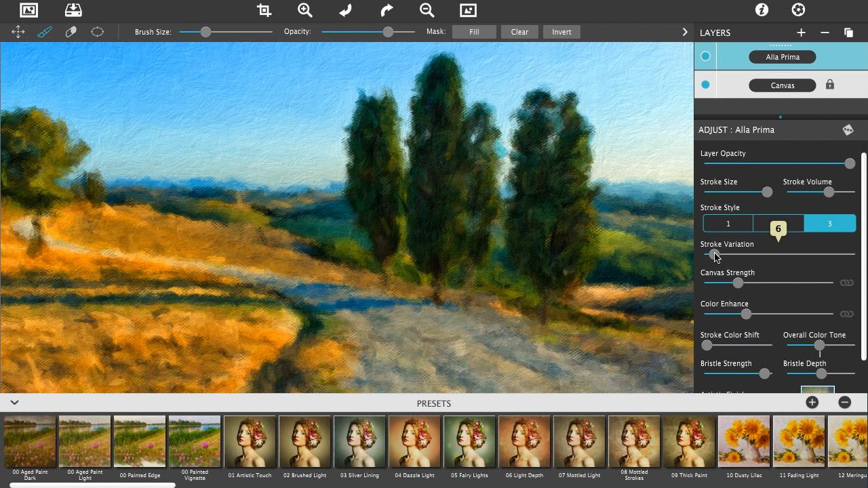Expand the mask toolbar right arrow
The image size is (868, 488).
coord(685,32)
